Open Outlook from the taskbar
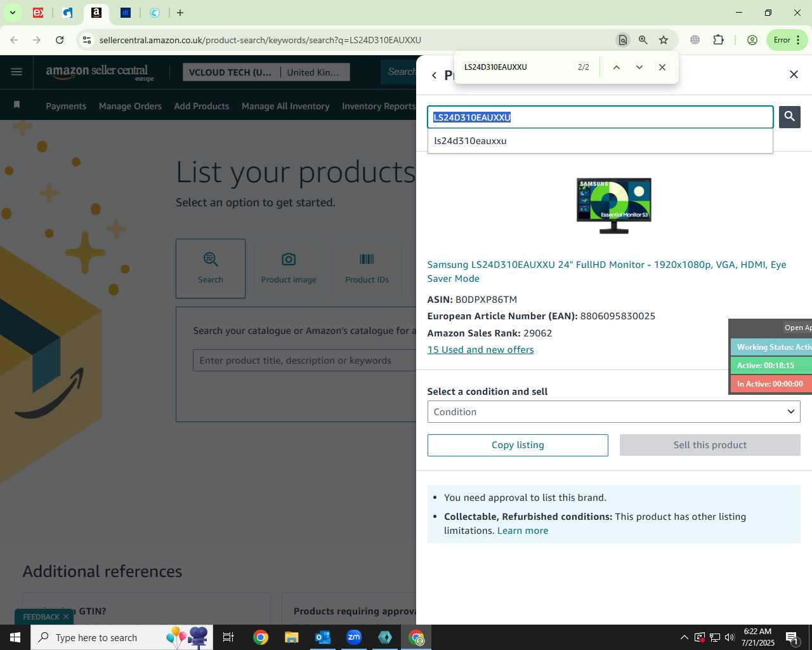This screenshot has height=650, width=812. click(323, 637)
